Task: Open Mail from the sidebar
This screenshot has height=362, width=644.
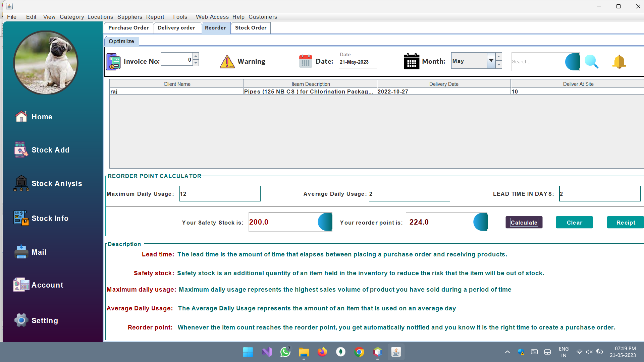Action: (x=39, y=252)
